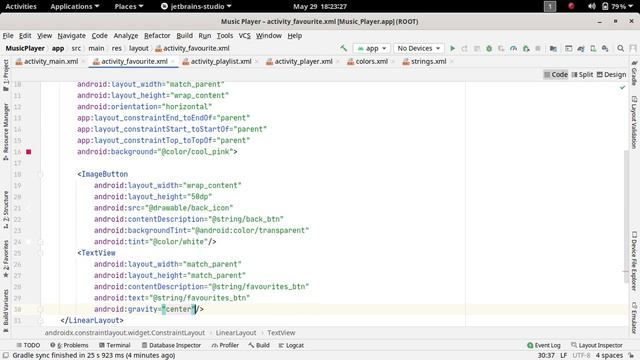Open the No Devices selector dropdown
This screenshot has width=640, height=360.
(x=419, y=48)
